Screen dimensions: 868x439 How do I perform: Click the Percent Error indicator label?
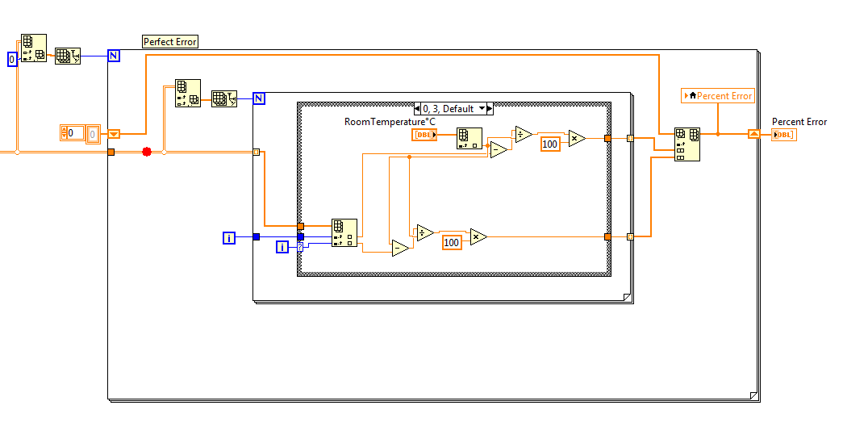(799, 122)
